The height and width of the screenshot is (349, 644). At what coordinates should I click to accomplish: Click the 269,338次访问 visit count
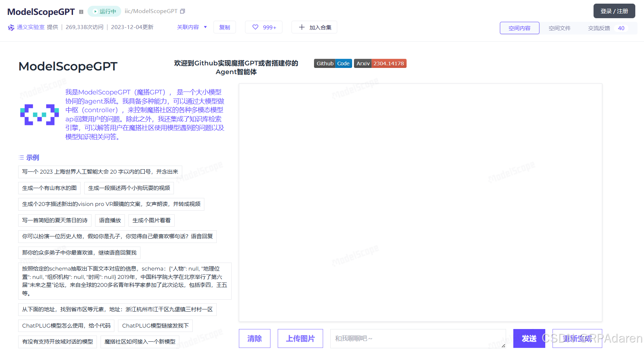click(x=85, y=27)
